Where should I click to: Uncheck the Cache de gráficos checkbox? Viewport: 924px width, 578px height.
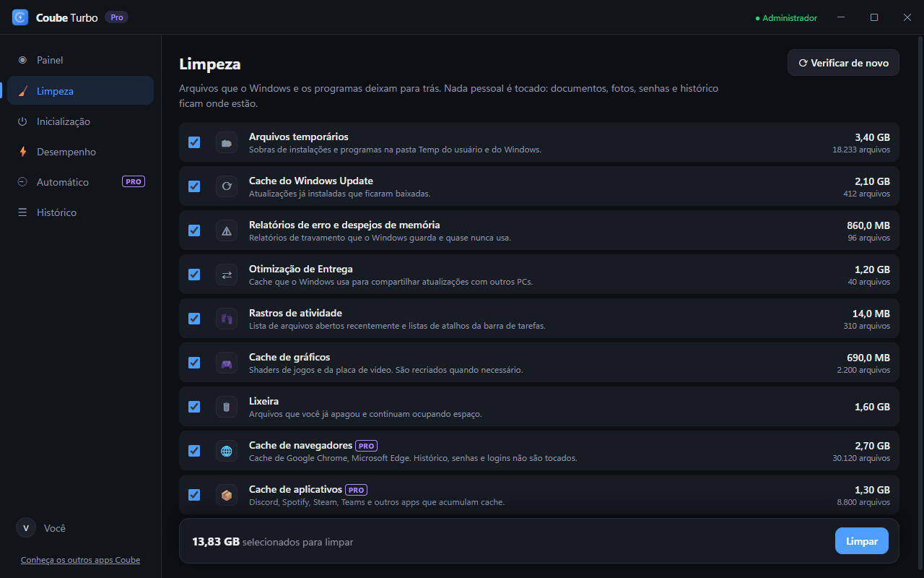pyautogui.click(x=194, y=363)
